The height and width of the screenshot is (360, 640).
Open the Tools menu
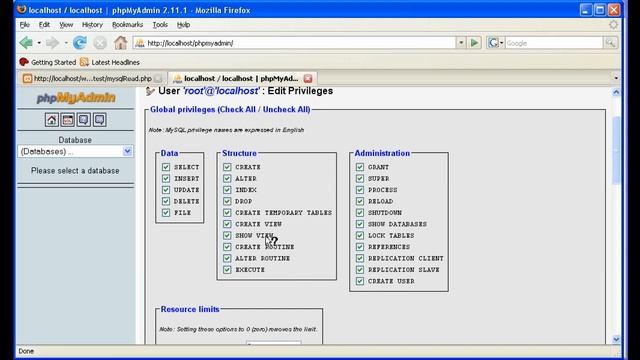(x=160, y=24)
